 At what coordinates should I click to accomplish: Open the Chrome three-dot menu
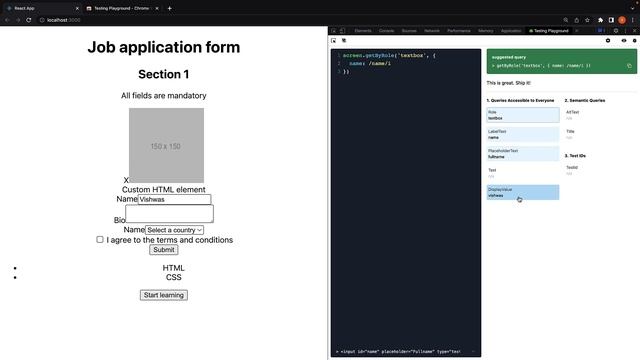(x=633, y=20)
